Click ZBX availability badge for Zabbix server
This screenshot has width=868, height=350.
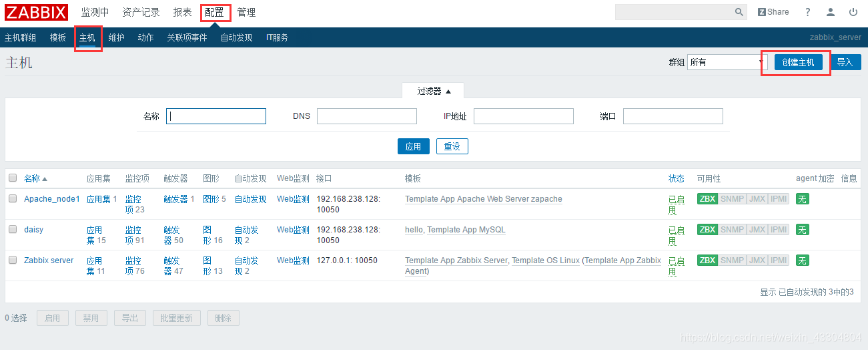(x=707, y=260)
